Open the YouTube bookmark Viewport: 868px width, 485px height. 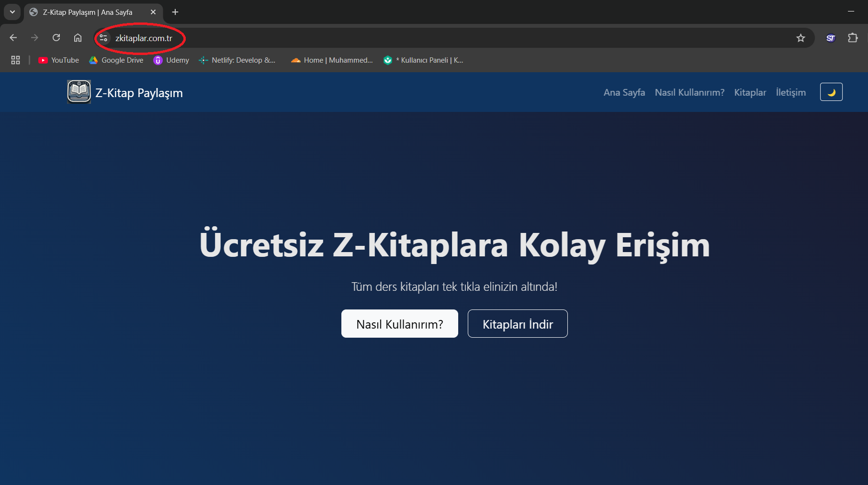(59, 60)
